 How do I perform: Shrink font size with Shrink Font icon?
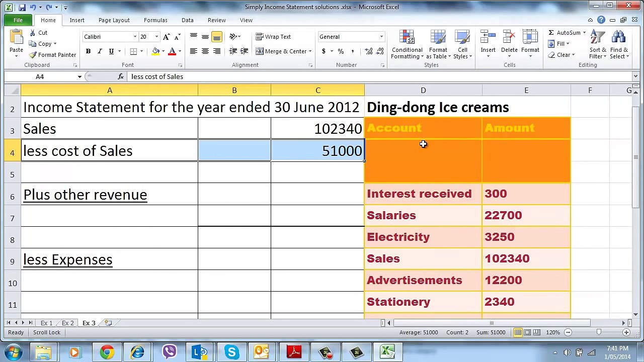177,37
